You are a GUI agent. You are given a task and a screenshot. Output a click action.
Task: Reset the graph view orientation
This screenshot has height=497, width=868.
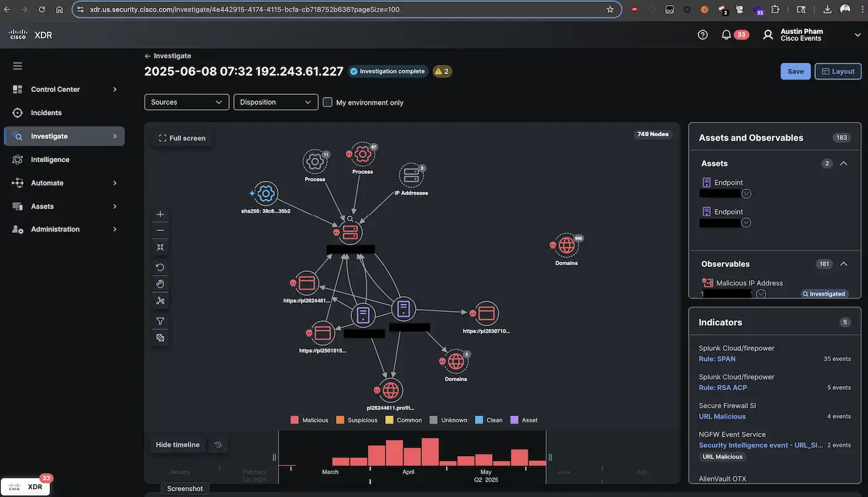pyautogui.click(x=160, y=267)
